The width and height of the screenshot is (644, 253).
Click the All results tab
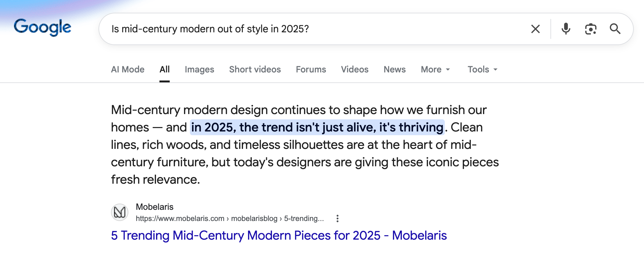tap(164, 69)
